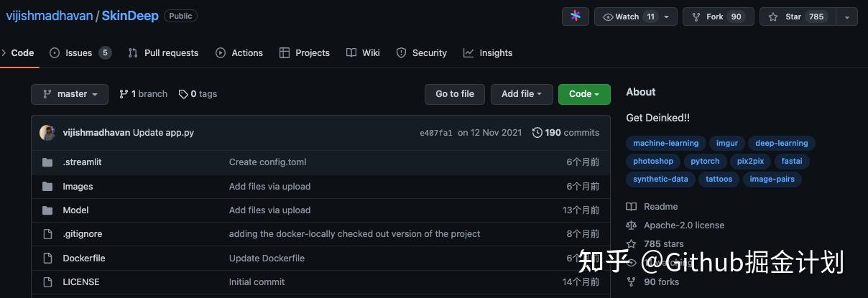View the Apache-2.0 license link
Image resolution: width=868 pixels, height=298 pixels.
[683, 225]
